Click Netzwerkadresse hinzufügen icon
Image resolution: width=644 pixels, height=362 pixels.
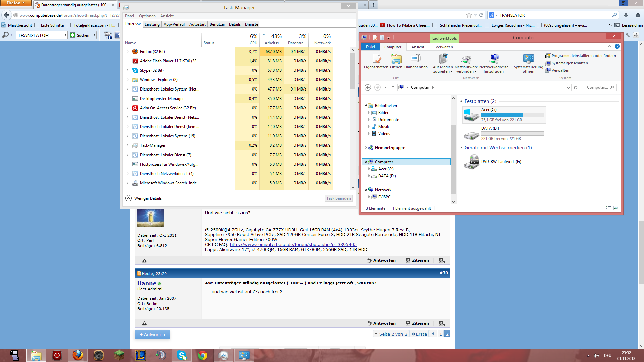(494, 59)
